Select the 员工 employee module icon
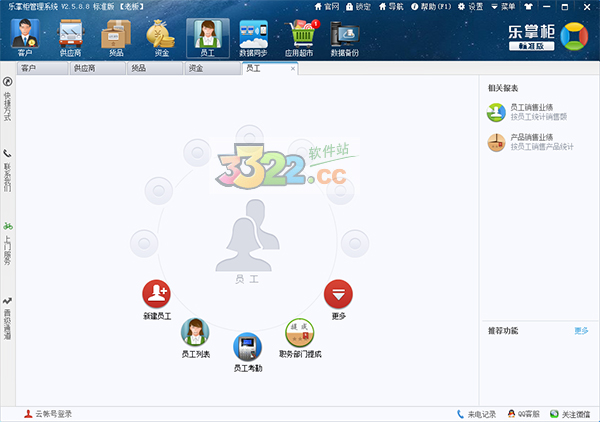 click(x=208, y=38)
